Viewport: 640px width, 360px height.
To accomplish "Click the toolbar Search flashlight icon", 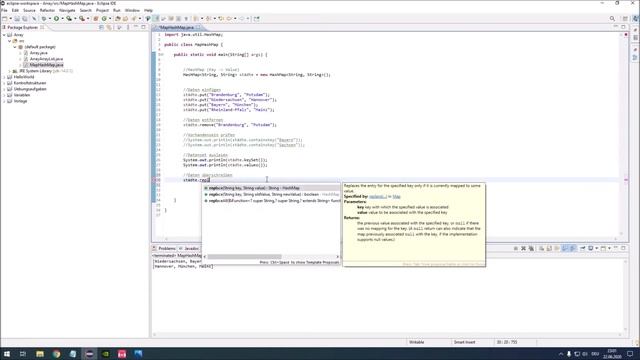I will (133, 18).
